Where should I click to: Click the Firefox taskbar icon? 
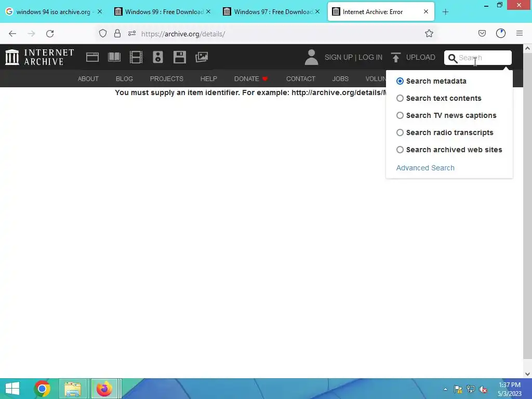click(x=104, y=389)
